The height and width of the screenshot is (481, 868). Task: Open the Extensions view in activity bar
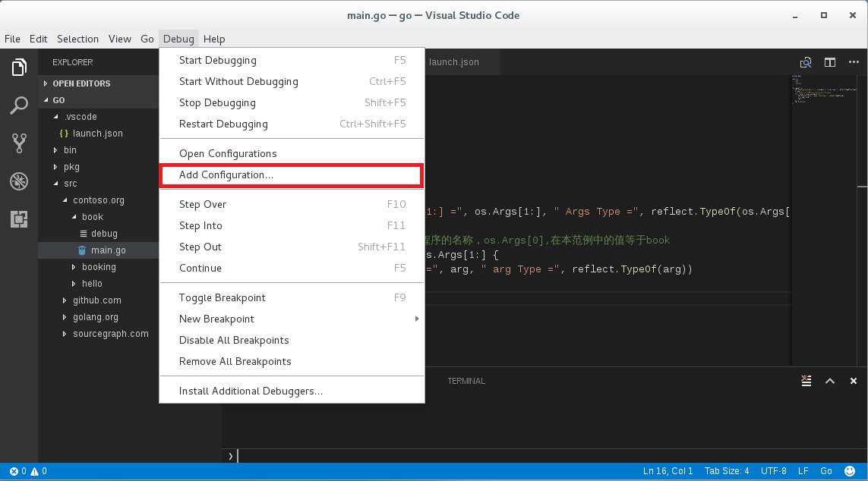click(19, 219)
